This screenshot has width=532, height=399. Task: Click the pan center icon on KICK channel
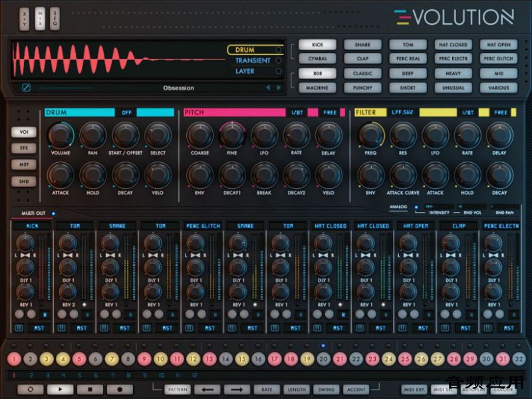coord(25,255)
